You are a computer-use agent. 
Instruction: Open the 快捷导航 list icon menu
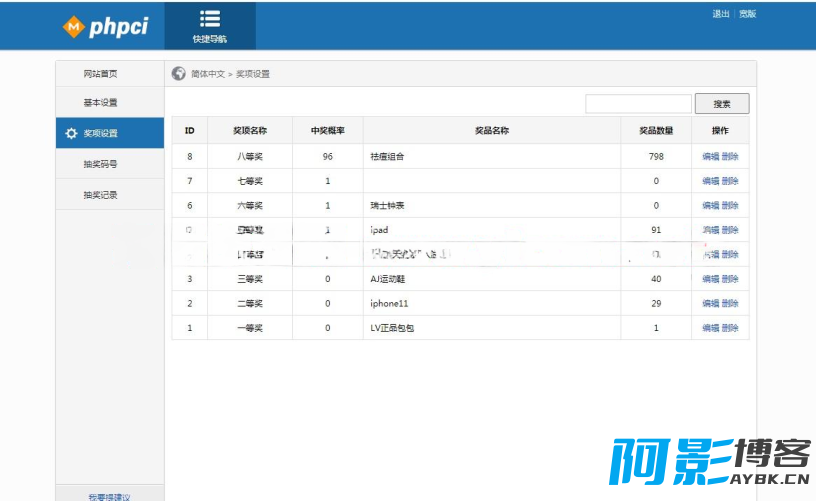(x=210, y=19)
